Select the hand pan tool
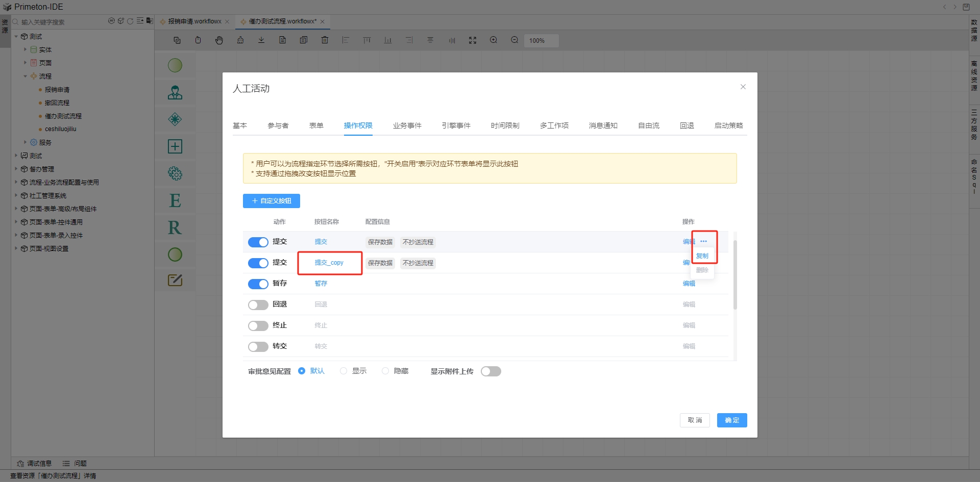The image size is (980, 482). [x=219, y=40]
